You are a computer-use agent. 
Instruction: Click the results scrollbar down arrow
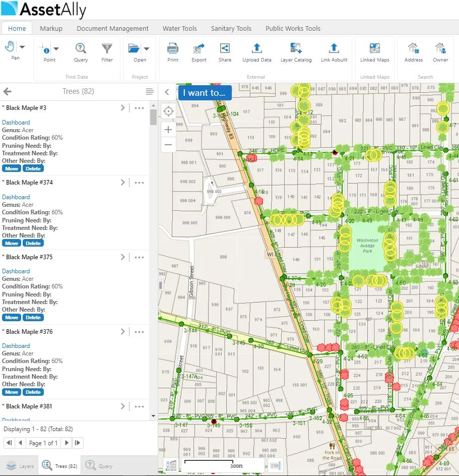coord(153,416)
